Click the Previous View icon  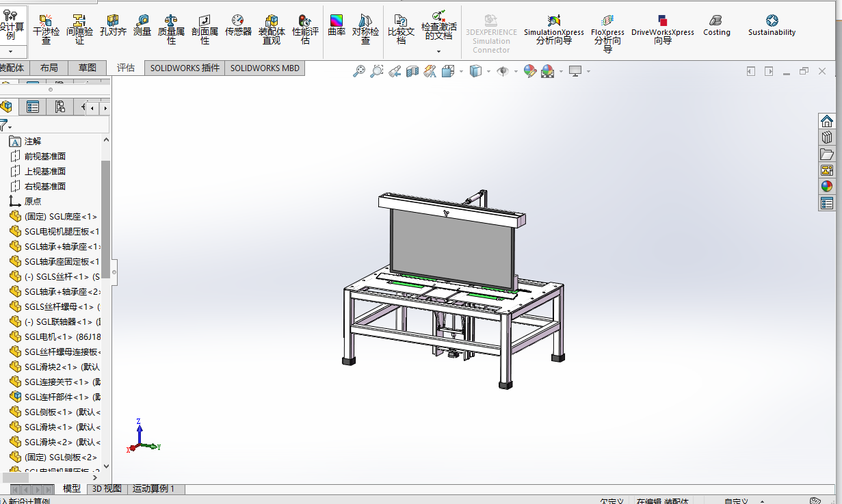395,71
